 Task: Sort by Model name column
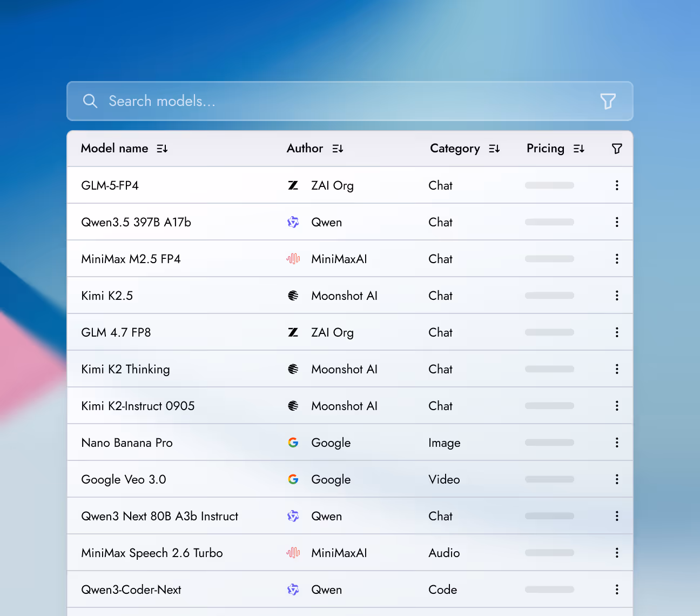pyautogui.click(x=162, y=149)
